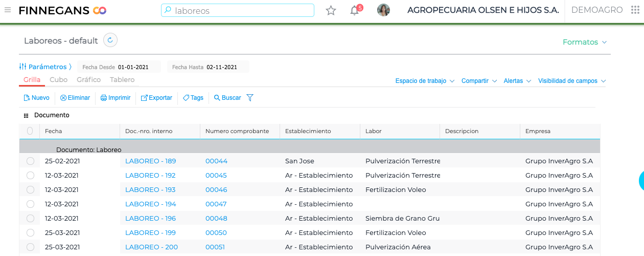Select the row for LABOREO - 199
The width and height of the screenshot is (644, 256).
tap(30, 232)
